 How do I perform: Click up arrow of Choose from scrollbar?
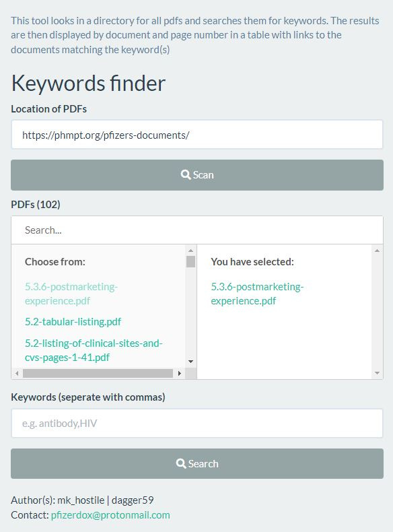(x=190, y=251)
